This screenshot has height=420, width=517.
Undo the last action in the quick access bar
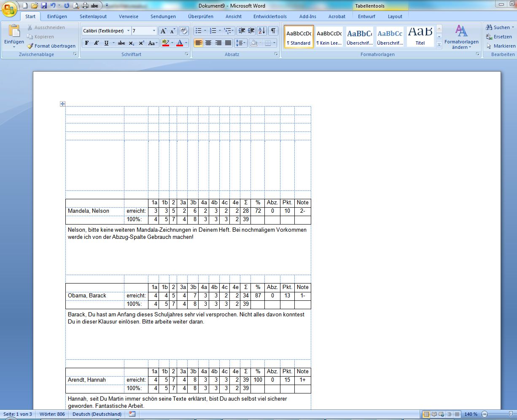(x=53, y=6)
